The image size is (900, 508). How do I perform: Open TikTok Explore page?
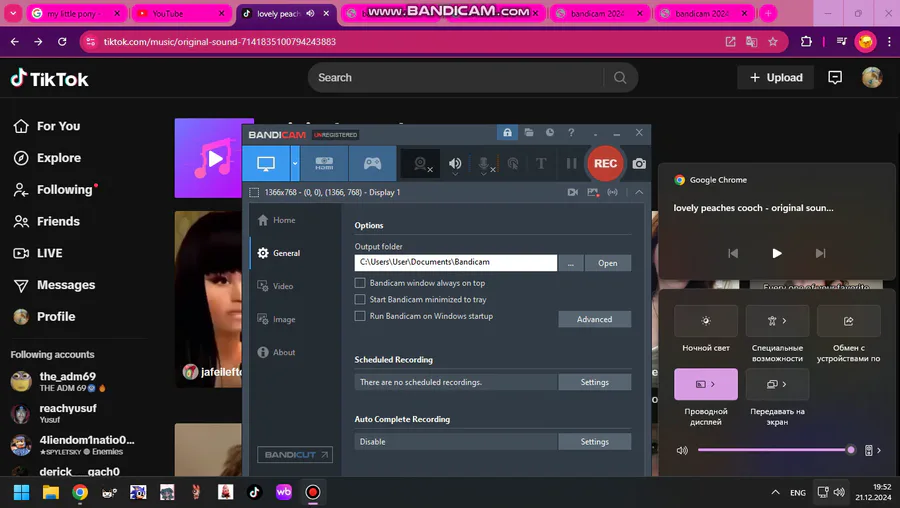(47, 158)
